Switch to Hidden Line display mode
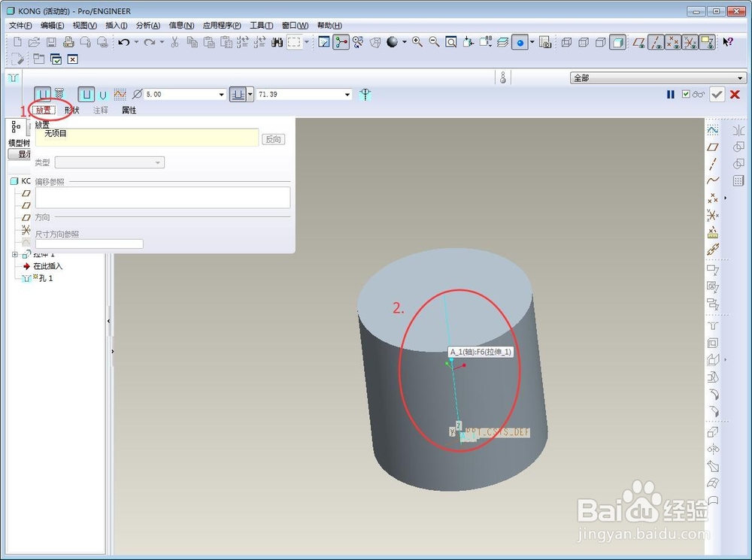This screenshot has width=752, height=560. 584,42
